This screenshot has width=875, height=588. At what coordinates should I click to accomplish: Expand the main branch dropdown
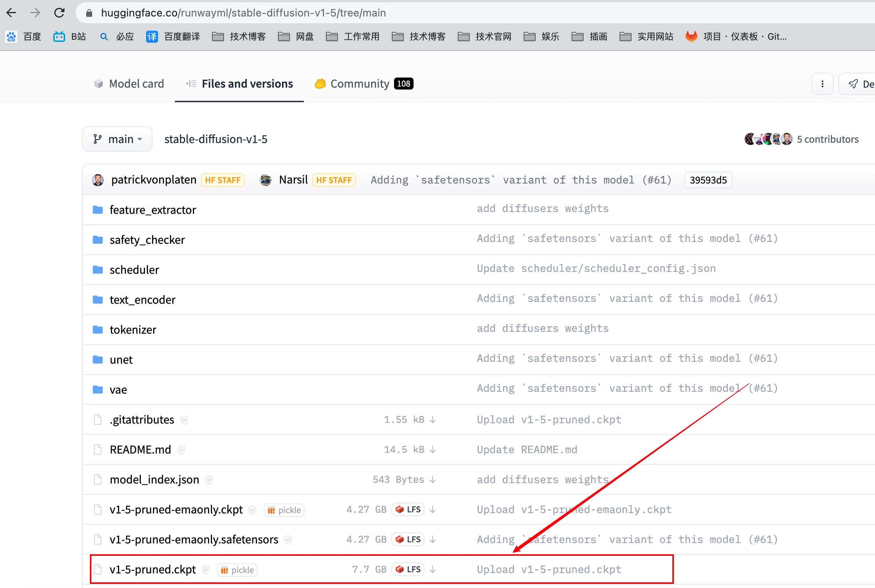[117, 139]
